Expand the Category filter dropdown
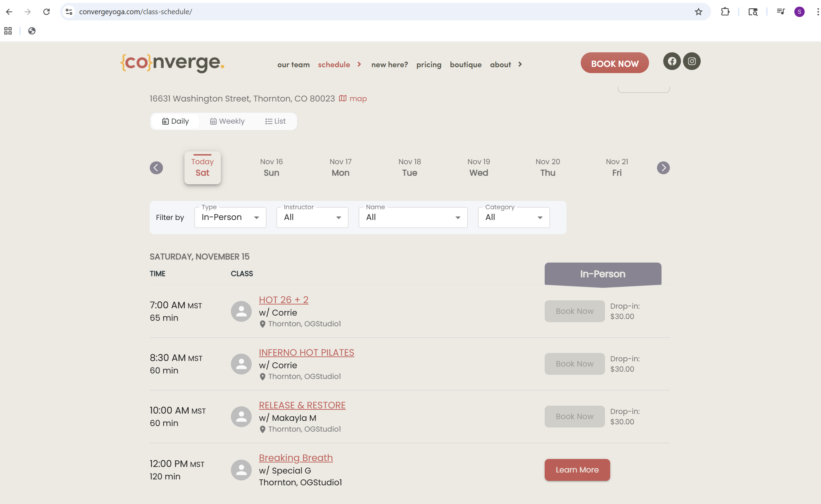 513,218
